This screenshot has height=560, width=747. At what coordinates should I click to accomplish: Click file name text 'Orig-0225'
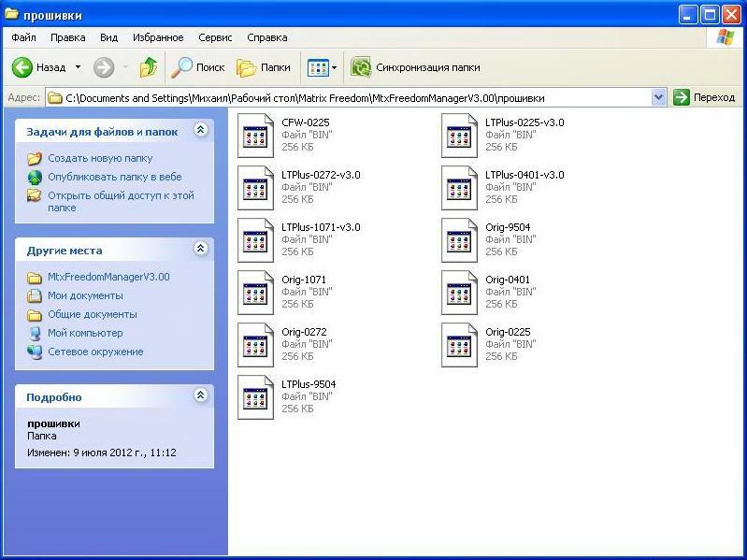tap(508, 332)
